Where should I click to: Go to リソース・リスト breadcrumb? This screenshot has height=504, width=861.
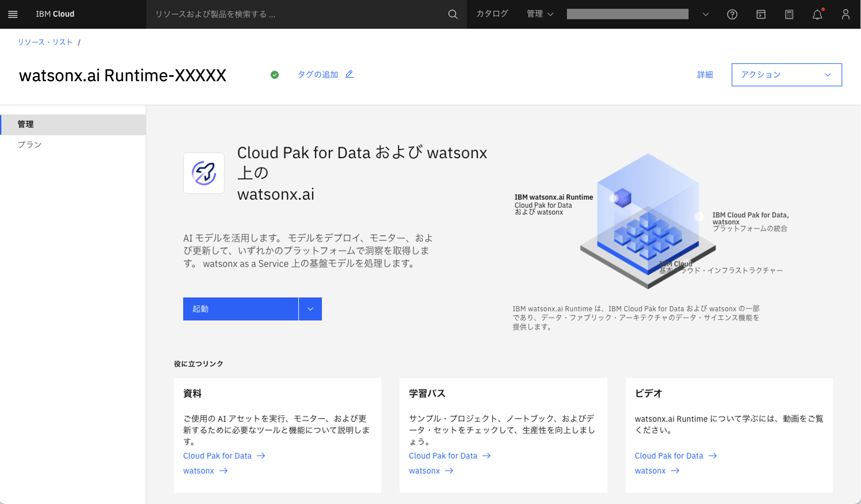(x=45, y=42)
